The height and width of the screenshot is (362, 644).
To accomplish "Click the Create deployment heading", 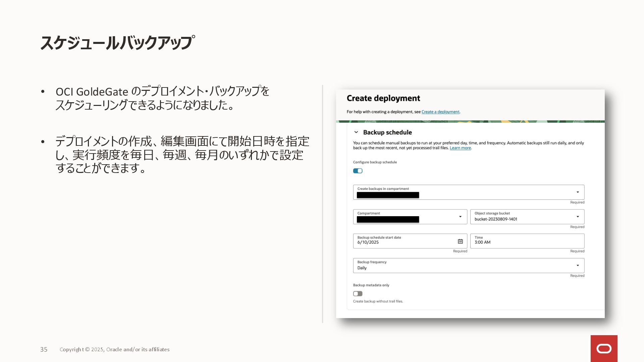I will pyautogui.click(x=383, y=99).
